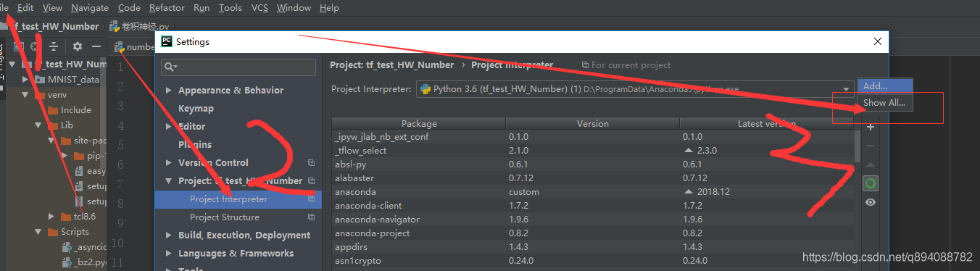Click the For current project icon
Viewport: 980px width, 271px height.
pyautogui.click(x=585, y=65)
